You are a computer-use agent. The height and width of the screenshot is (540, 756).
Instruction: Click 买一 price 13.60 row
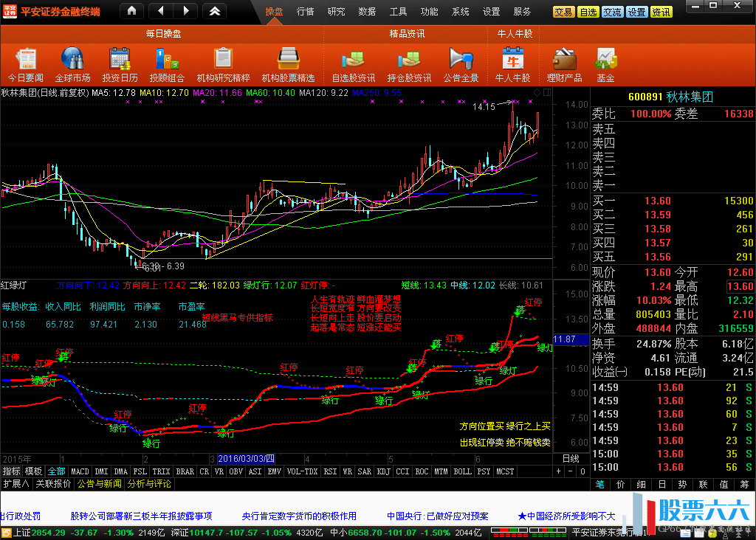click(x=673, y=201)
